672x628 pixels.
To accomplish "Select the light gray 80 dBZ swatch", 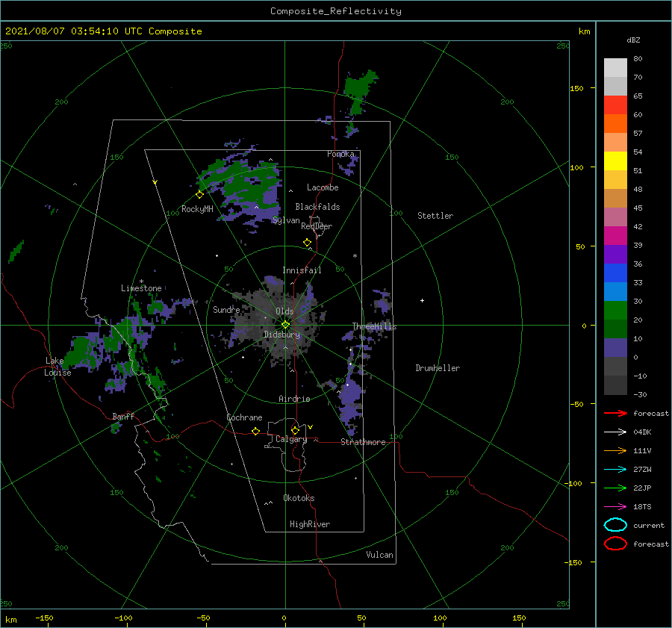I will (615, 67).
